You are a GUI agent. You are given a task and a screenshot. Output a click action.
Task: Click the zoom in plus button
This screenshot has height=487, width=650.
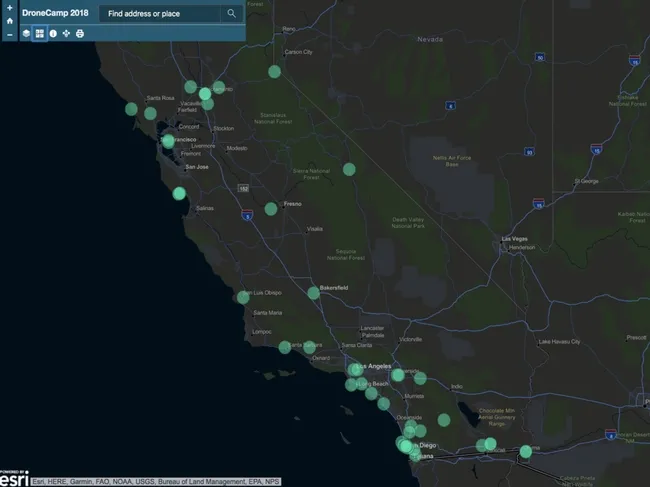[x=9, y=6]
